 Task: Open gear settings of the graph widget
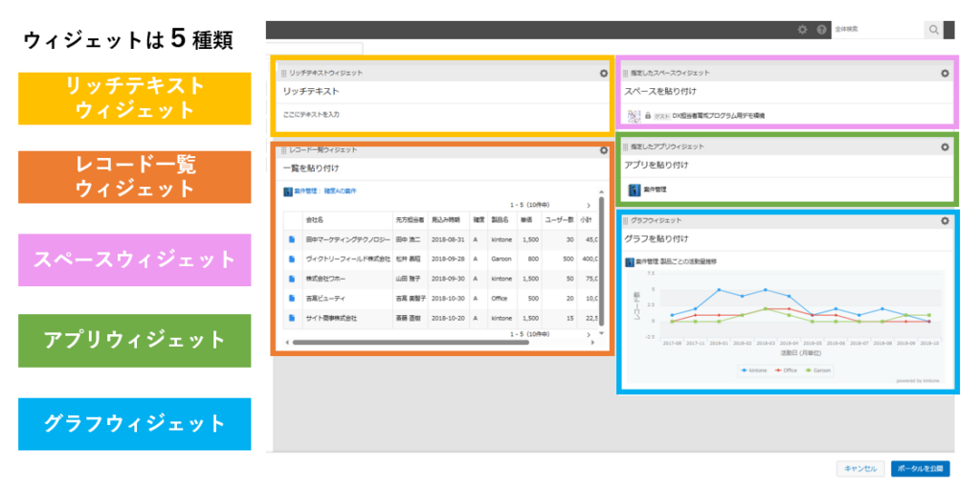pyautogui.click(x=945, y=220)
